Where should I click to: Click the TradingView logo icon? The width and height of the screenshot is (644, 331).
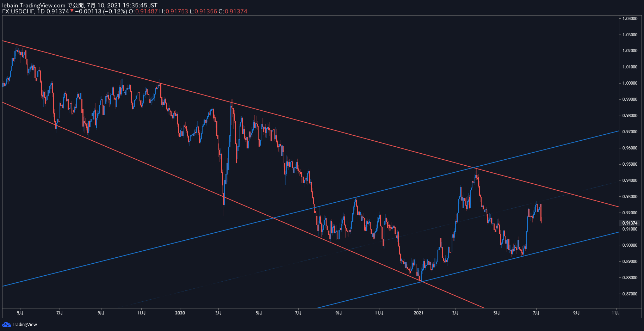[x=6, y=324]
